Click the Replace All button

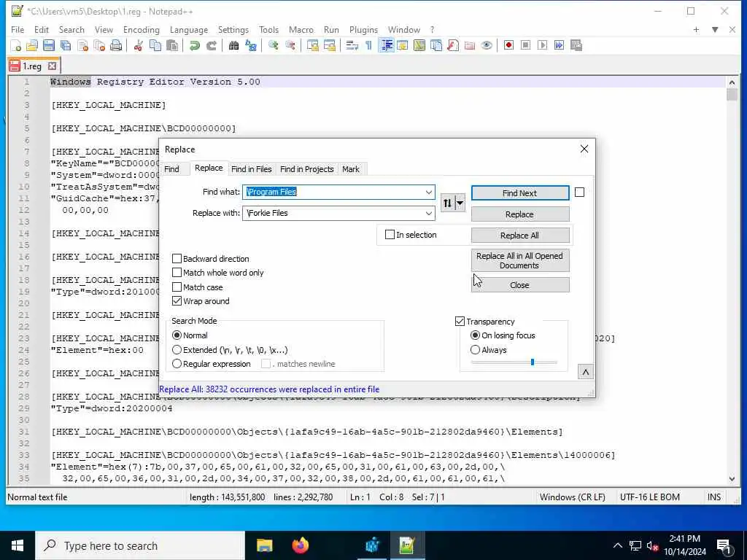point(519,236)
